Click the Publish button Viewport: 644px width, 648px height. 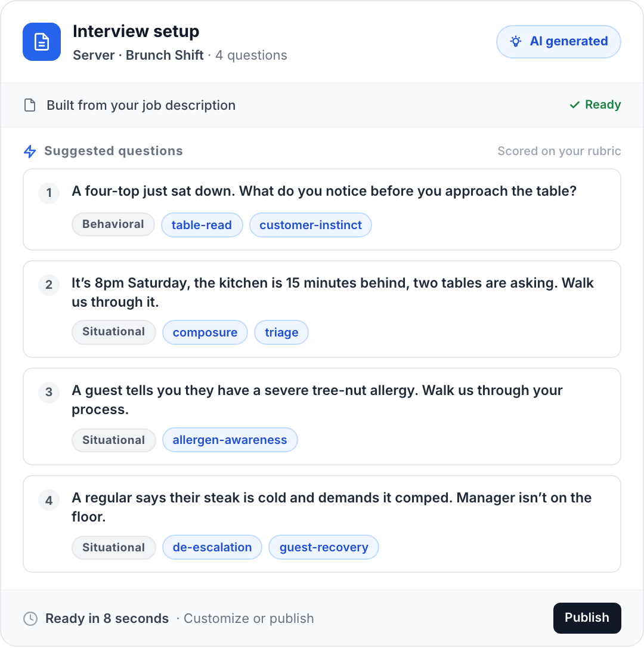pos(587,618)
